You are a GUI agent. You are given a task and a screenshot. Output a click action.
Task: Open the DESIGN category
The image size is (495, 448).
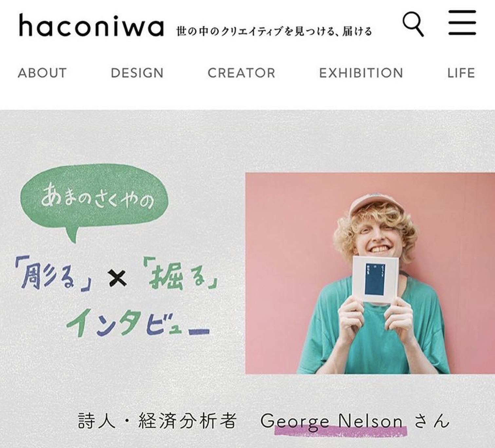137,73
